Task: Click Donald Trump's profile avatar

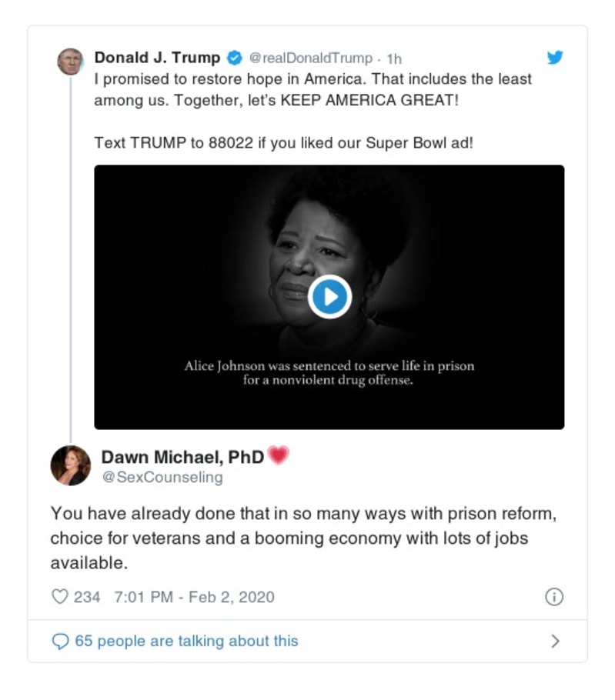Action: point(70,59)
